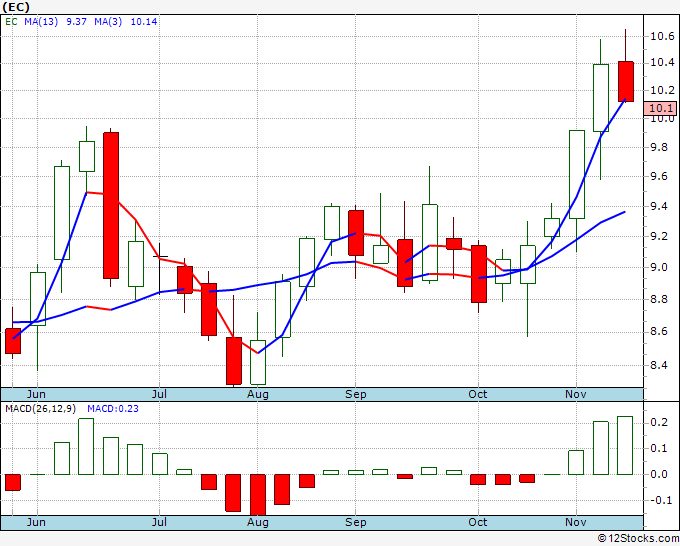Click the 10.2 price axis label

662,90
